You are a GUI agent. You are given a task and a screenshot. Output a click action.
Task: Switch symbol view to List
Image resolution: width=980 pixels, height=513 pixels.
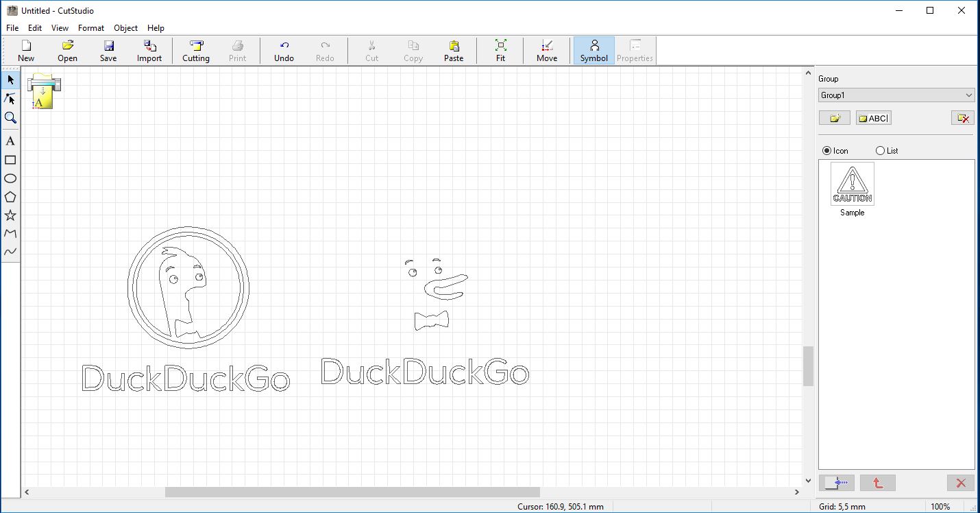pyautogui.click(x=880, y=150)
